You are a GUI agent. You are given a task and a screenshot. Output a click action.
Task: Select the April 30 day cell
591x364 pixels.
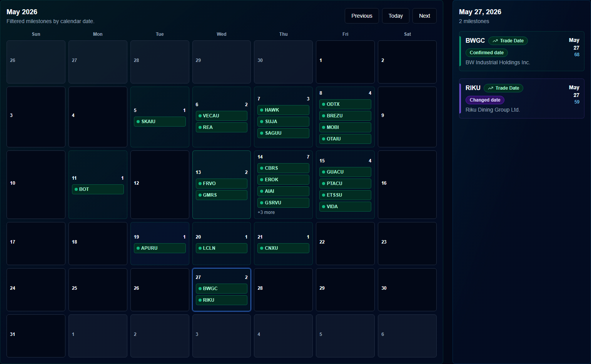[x=283, y=62]
